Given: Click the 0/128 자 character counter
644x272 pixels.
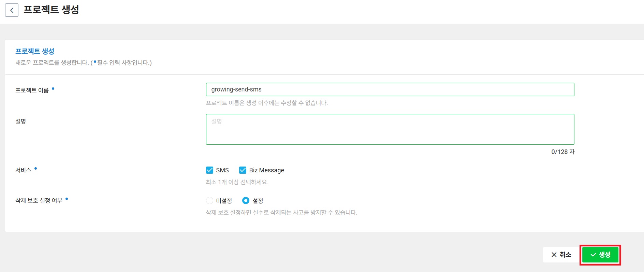Looking at the screenshot, I should 563,152.
